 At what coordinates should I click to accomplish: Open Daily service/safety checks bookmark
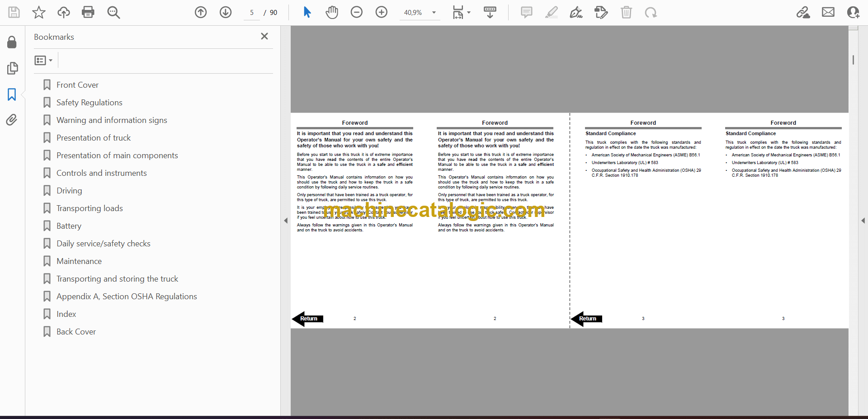coord(103,244)
